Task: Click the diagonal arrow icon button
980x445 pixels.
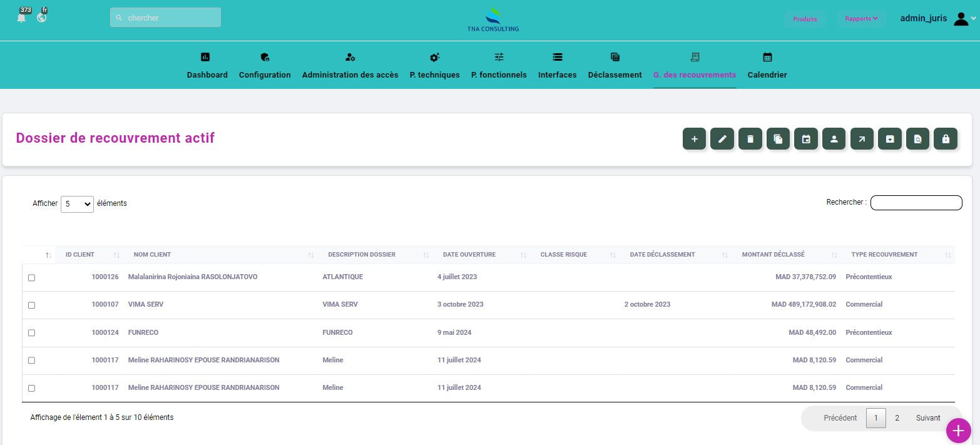Action: [x=862, y=139]
